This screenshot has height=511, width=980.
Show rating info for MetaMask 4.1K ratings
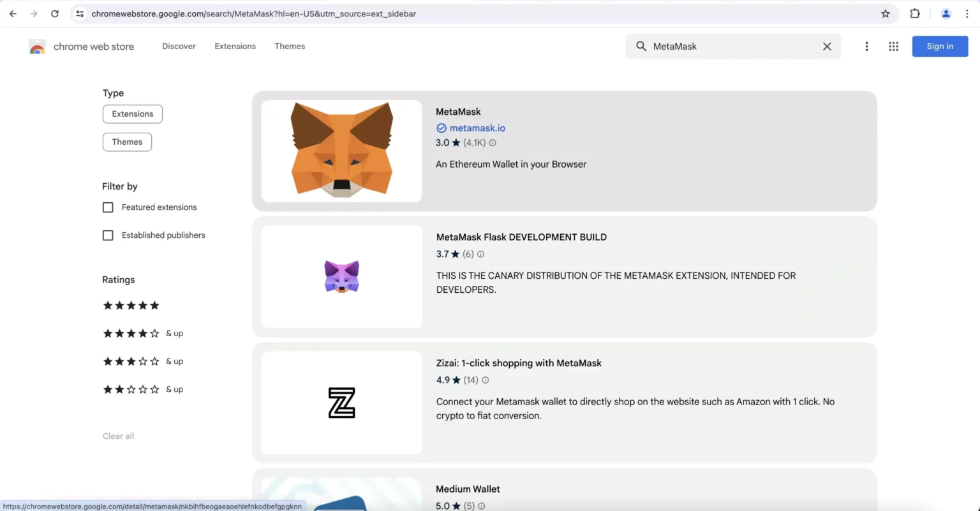pos(493,143)
